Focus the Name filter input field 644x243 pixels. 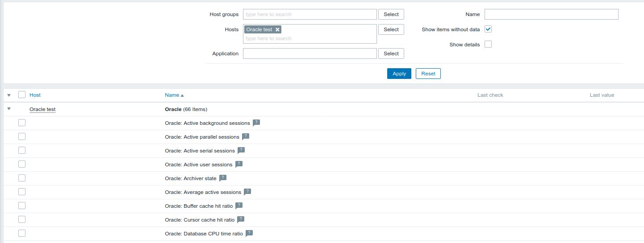[x=551, y=14]
